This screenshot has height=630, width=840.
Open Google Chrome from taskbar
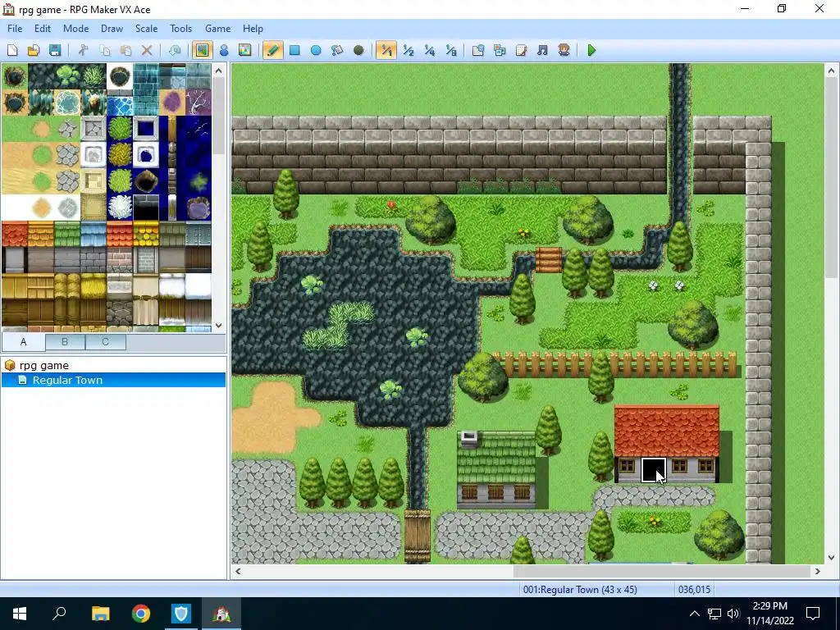coord(141,614)
